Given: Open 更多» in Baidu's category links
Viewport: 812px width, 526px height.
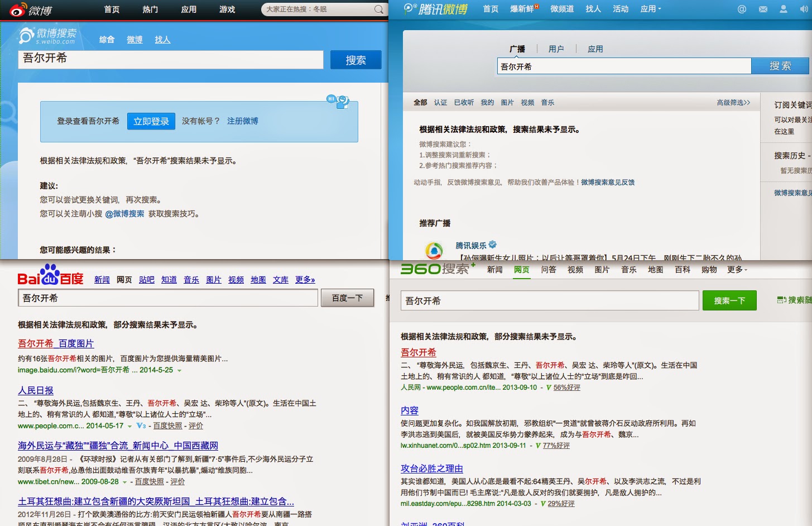Looking at the screenshot, I should tap(305, 280).
